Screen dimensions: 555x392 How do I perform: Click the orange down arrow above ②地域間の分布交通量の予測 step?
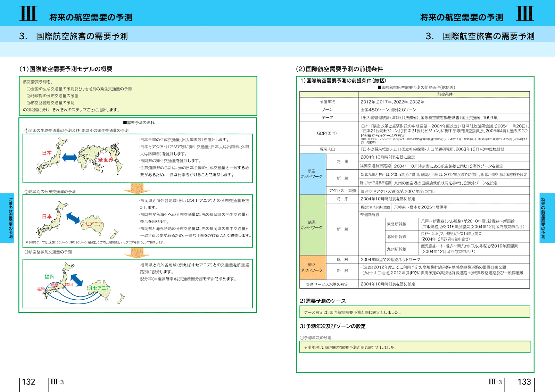(x=137, y=189)
